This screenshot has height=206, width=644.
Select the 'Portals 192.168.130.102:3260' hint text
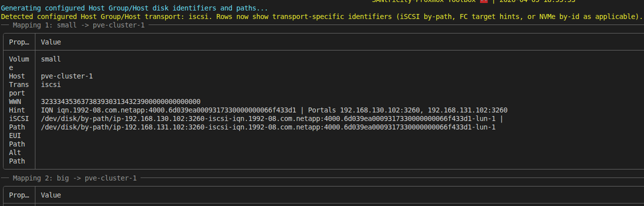(x=408, y=110)
